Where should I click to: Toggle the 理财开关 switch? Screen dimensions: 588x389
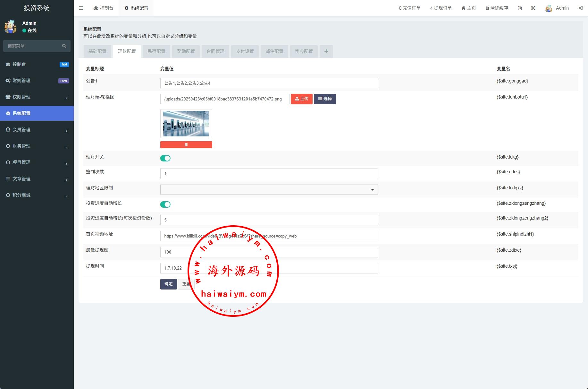click(x=165, y=158)
